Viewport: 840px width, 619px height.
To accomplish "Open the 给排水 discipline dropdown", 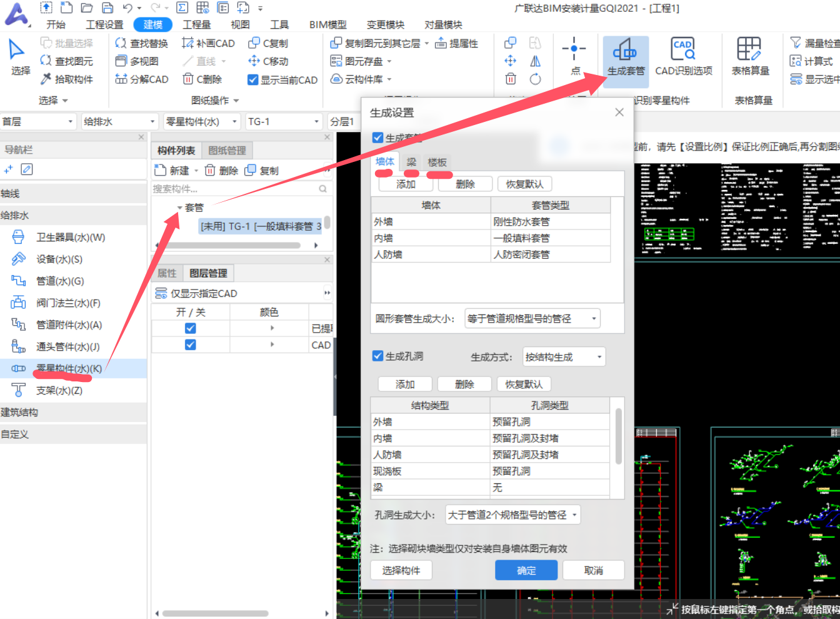I will [x=119, y=122].
